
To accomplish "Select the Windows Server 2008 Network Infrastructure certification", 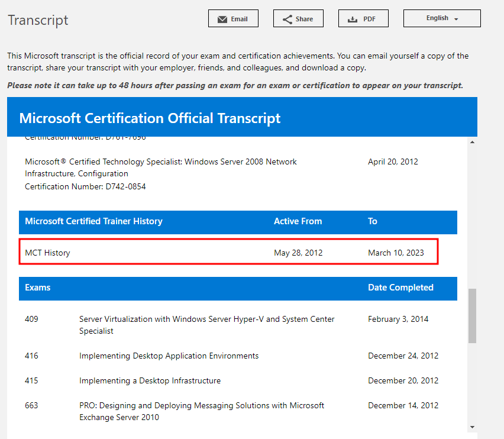I will [161, 167].
